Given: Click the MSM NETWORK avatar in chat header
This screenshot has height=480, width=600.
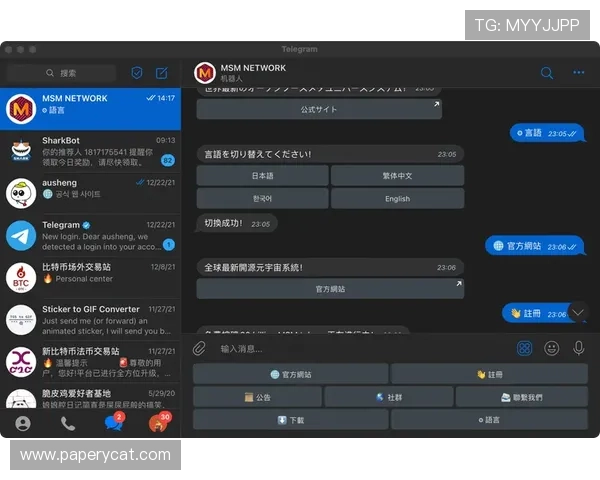Looking at the screenshot, I should [x=205, y=73].
